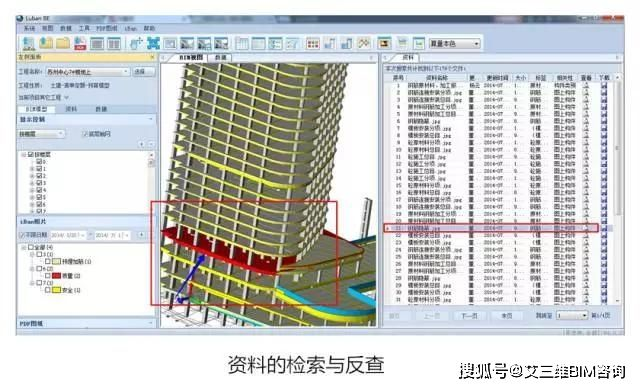Close the left panel with its X button
Image resolution: width=640 pixels, height=388 pixels.
click(x=152, y=57)
